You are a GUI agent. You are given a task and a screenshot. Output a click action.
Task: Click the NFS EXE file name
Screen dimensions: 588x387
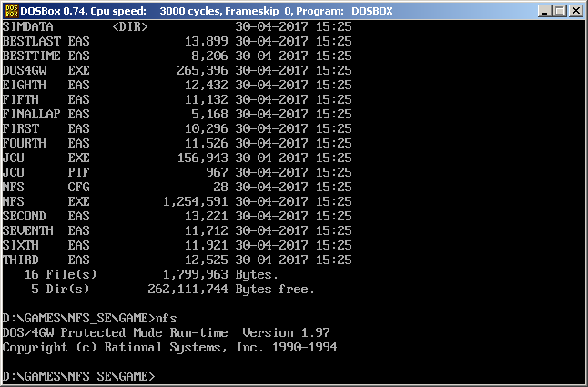pyautogui.click(x=46, y=202)
